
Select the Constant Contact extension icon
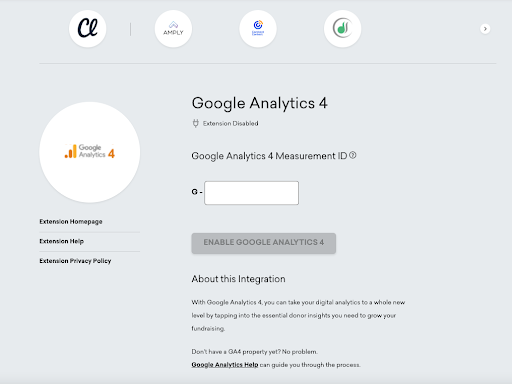point(258,29)
